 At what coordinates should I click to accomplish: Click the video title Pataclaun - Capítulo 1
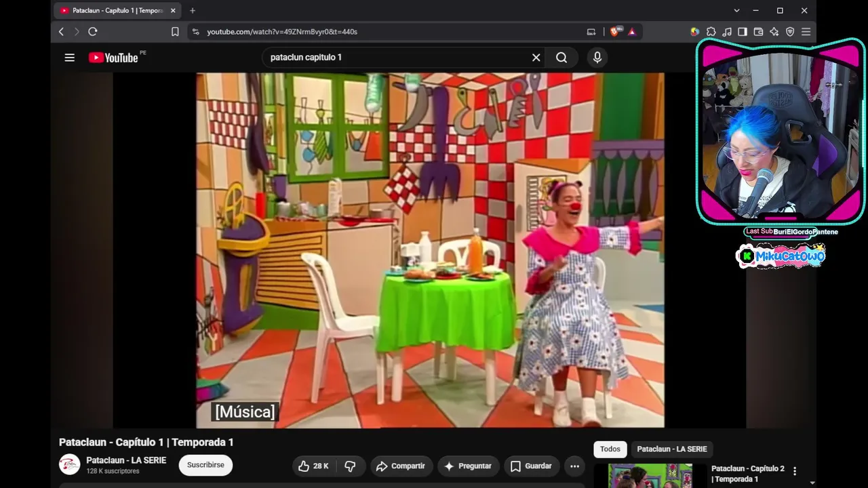click(x=146, y=443)
